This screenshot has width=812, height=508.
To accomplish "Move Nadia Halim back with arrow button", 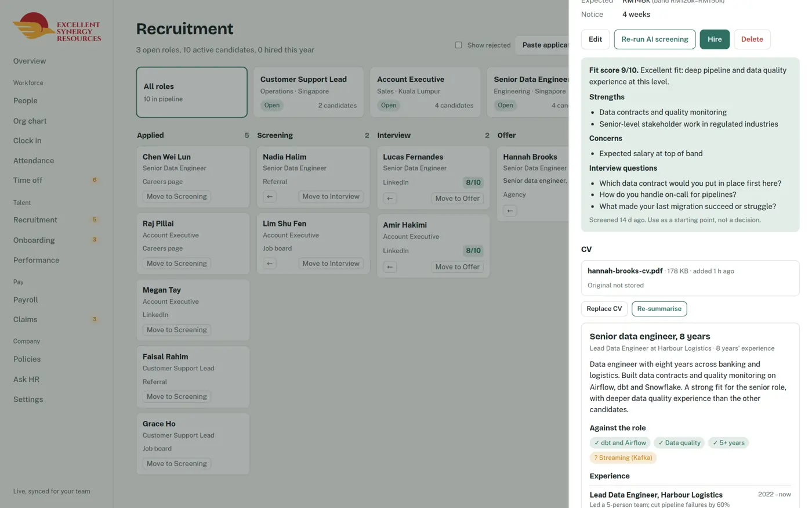I will [270, 197].
